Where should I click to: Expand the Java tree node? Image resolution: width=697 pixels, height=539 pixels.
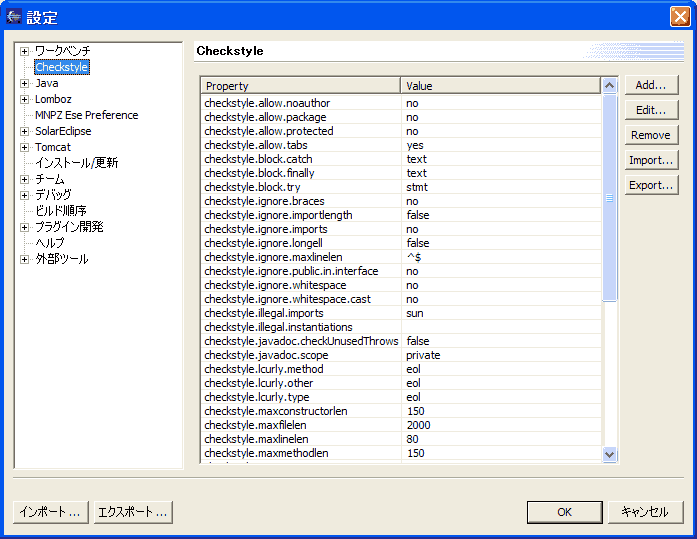coord(24,84)
